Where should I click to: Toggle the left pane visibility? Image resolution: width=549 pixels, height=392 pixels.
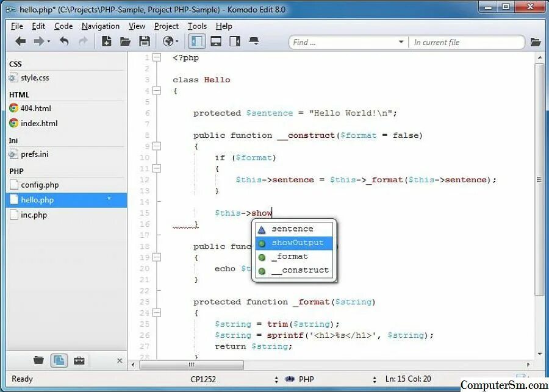pos(197,41)
